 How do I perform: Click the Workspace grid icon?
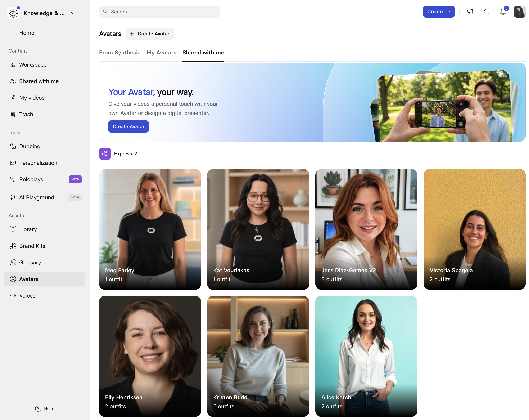[x=13, y=65]
